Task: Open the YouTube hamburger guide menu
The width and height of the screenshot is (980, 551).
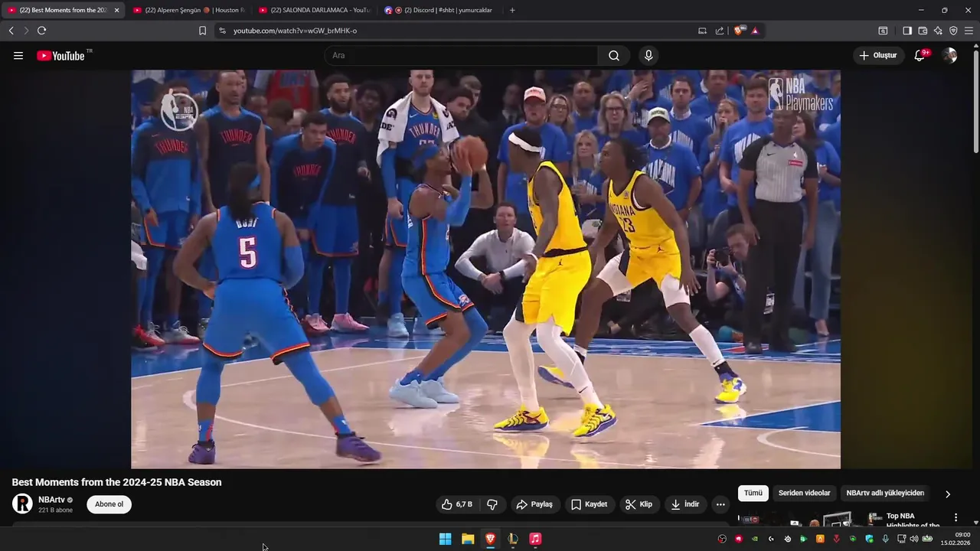Action: pos(18,56)
